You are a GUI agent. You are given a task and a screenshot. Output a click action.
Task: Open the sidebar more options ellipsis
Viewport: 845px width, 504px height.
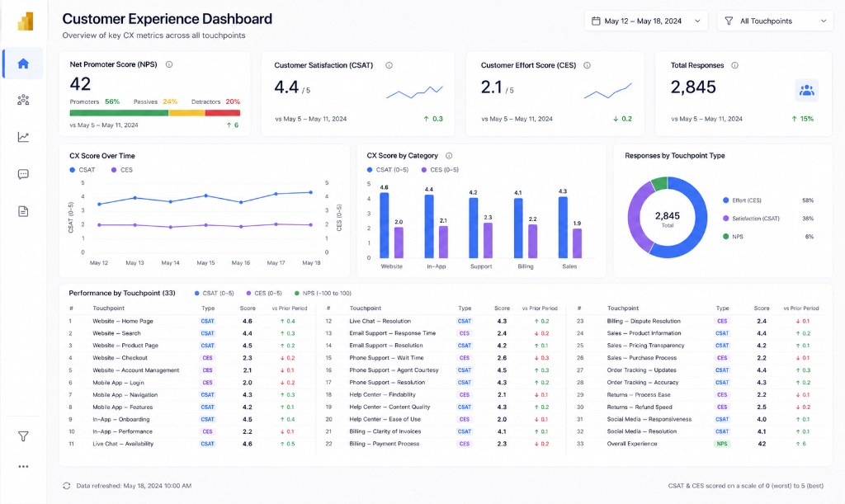(x=23, y=466)
